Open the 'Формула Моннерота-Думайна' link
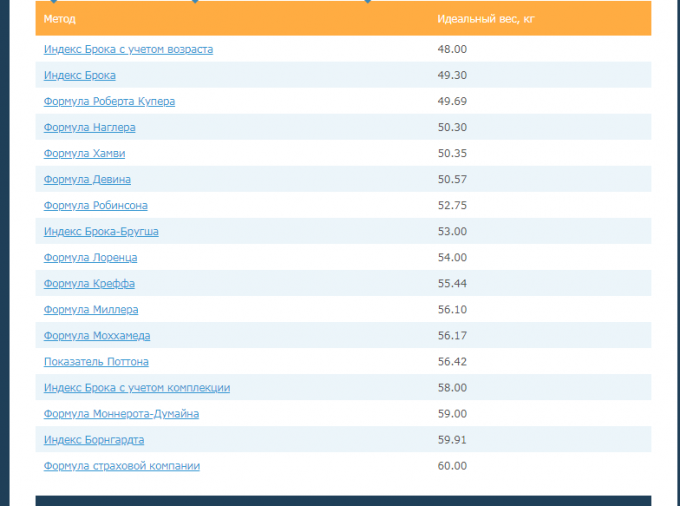The height and width of the screenshot is (506, 680). click(121, 413)
